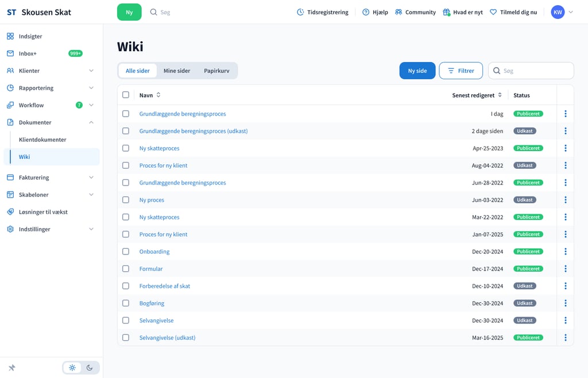
Task: Focus the wiki Søg field beside Filtrer
Action: point(535,71)
